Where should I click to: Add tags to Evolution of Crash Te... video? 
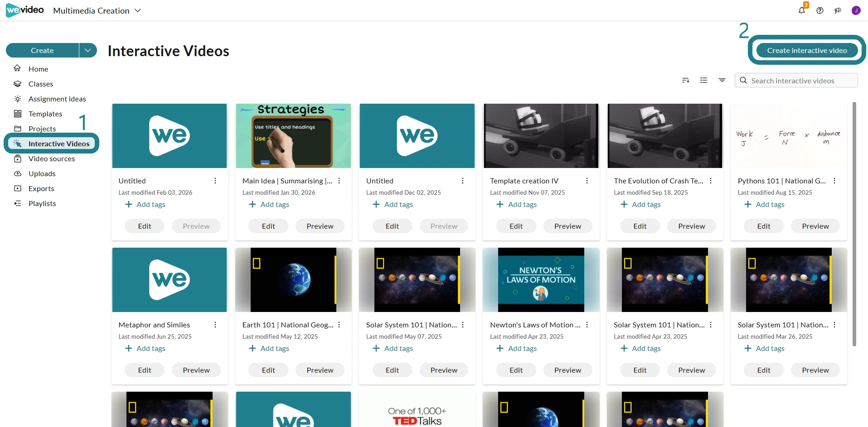click(640, 204)
